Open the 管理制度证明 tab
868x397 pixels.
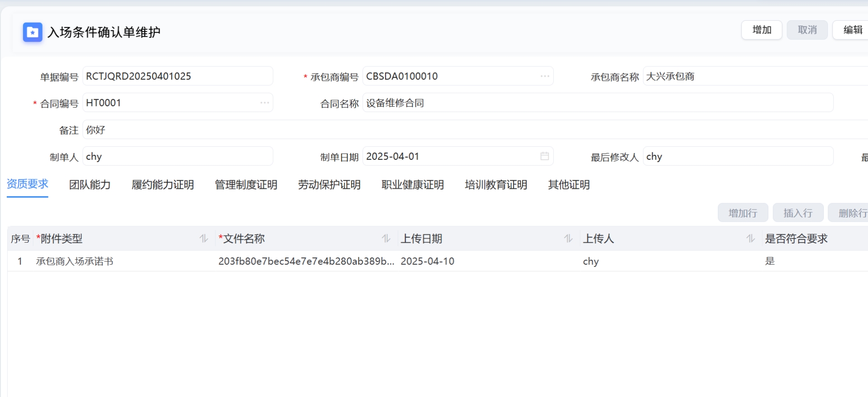point(246,185)
